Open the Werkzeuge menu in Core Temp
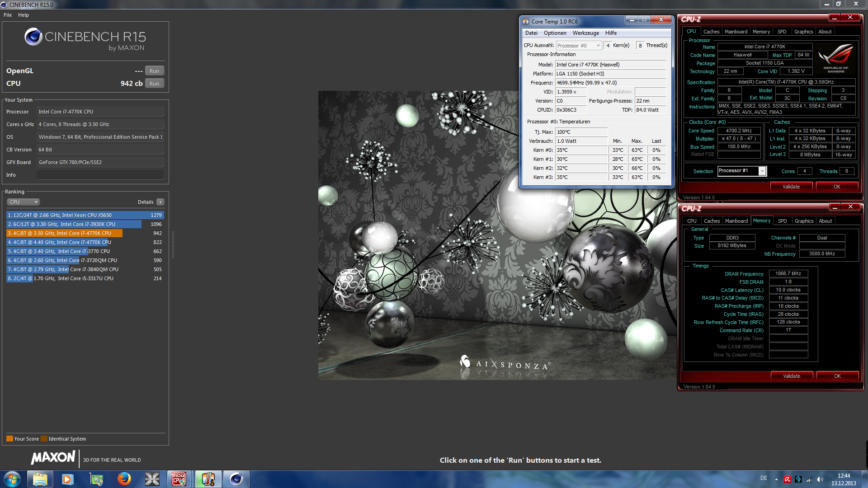Viewport: 868px width, 488px height. click(x=585, y=33)
